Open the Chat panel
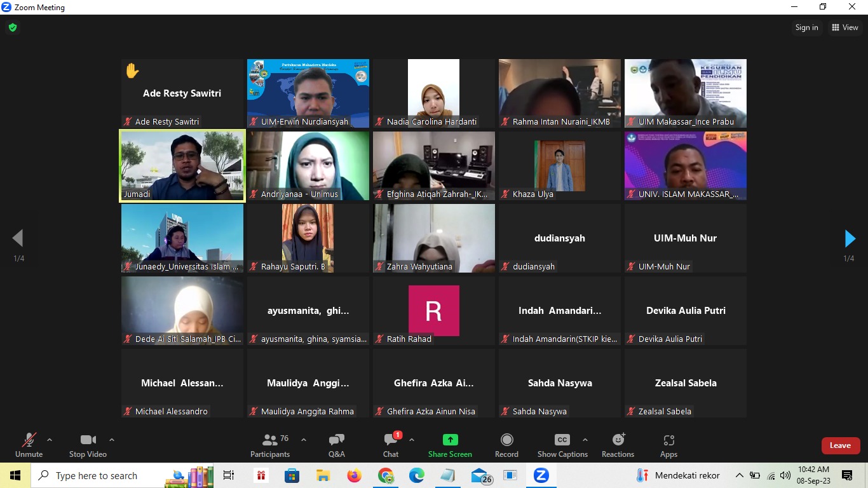The width and height of the screenshot is (868, 488). click(x=391, y=445)
